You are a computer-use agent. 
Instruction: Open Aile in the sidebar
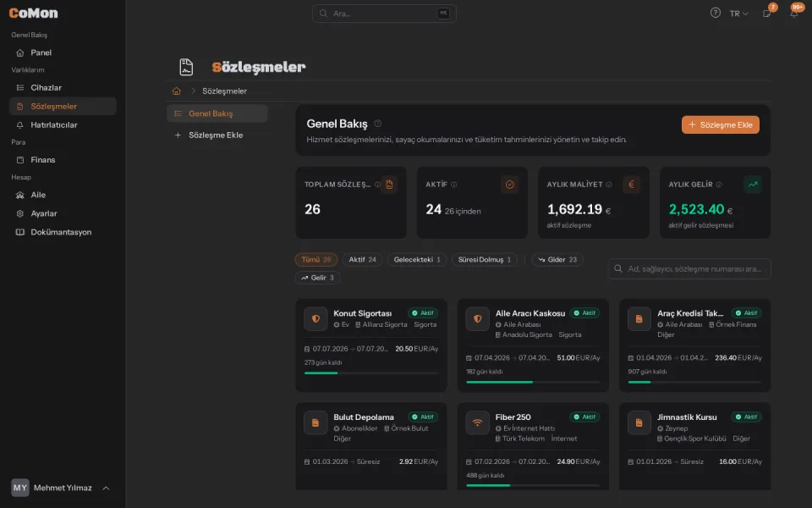point(63,195)
